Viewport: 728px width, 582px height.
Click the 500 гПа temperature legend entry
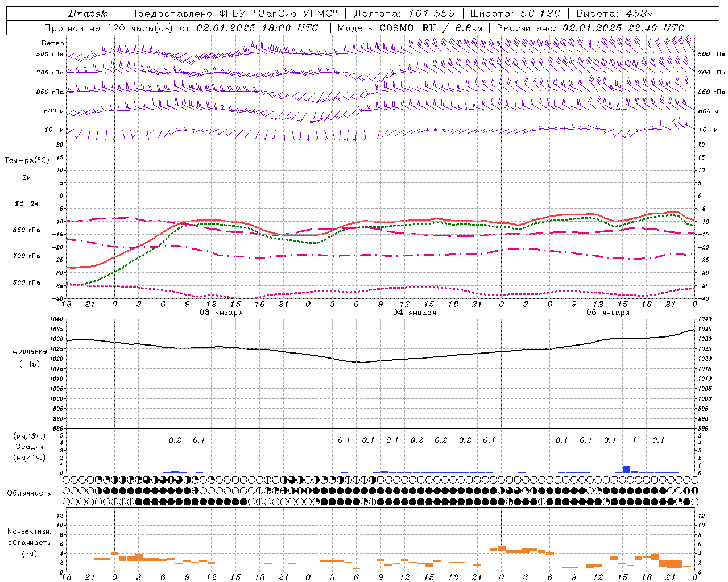[x=26, y=285]
